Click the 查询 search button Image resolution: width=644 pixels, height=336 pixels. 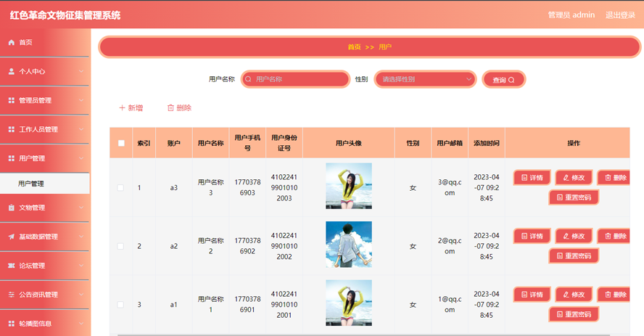click(503, 80)
